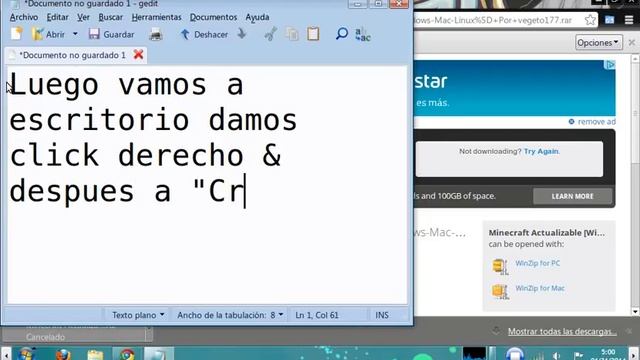This screenshot has width=640, height=360.
Task: Click the AdChoices badge on banner
Action: coord(610,65)
